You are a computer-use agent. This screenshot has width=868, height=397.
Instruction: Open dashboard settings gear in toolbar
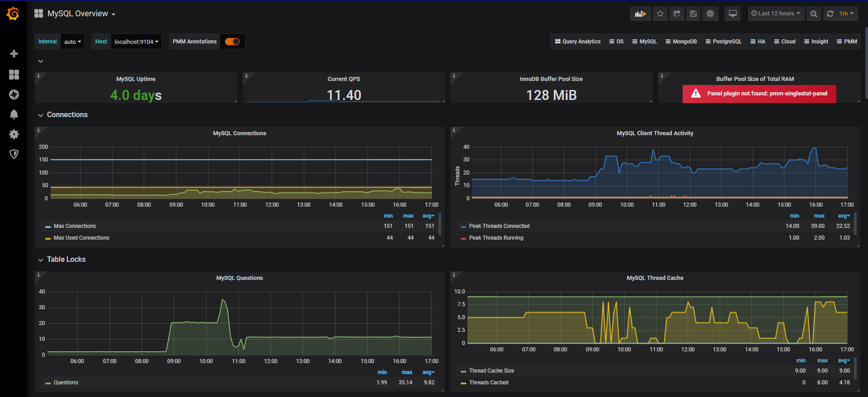pos(710,14)
